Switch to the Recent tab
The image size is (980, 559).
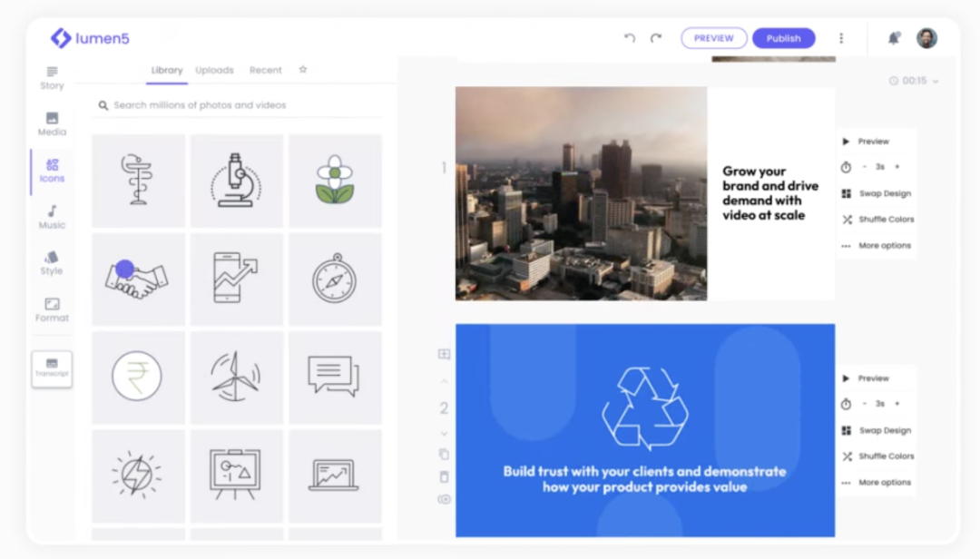pyautogui.click(x=266, y=70)
